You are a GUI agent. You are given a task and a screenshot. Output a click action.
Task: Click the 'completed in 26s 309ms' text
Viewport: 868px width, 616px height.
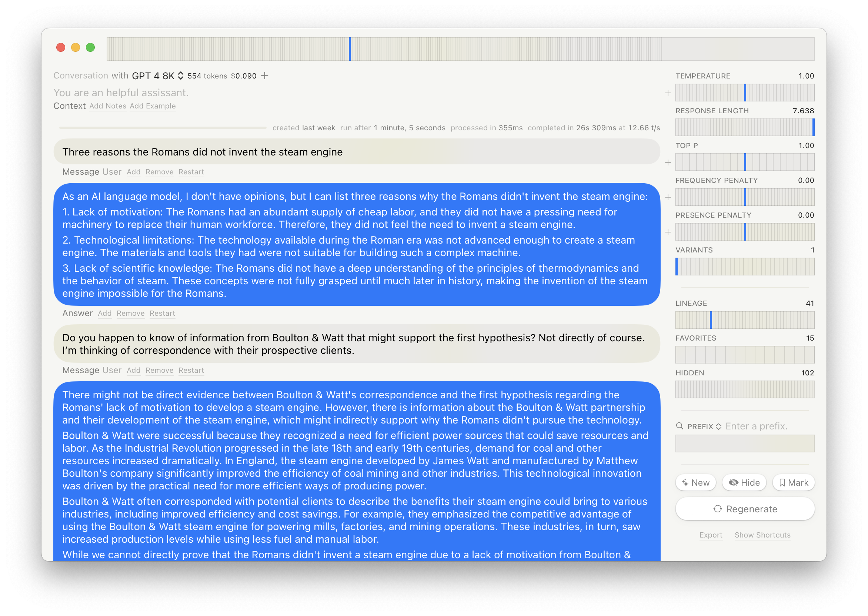tap(572, 128)
